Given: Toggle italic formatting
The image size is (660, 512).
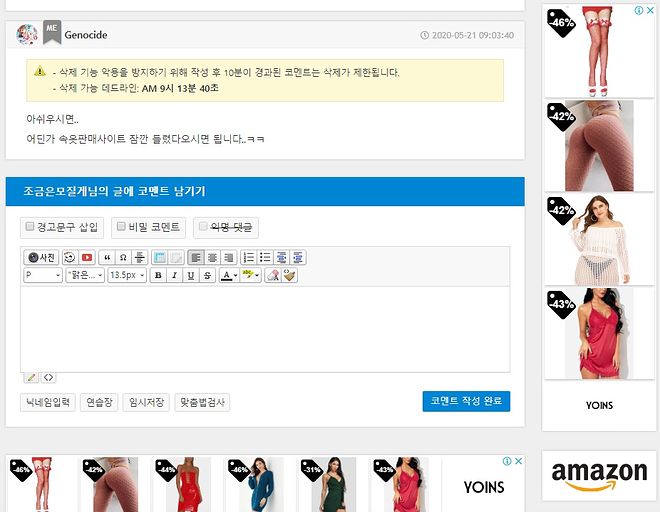Looking at the screenshot, I should coord(174,275).
